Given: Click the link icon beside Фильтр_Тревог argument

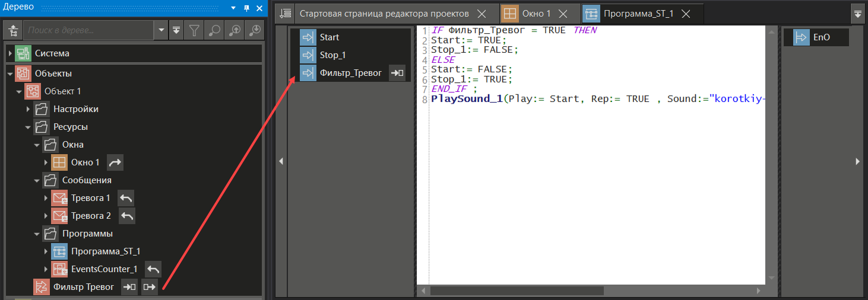Looking at the screenshot, I should [x=397, y=73].
